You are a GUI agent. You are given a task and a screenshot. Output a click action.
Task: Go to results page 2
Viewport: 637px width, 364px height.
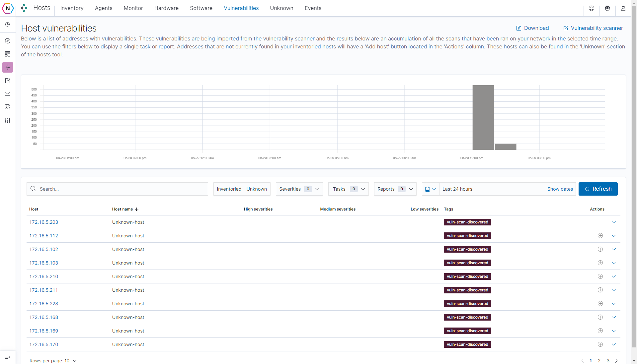pyautogui.click(x=599, y=361)
